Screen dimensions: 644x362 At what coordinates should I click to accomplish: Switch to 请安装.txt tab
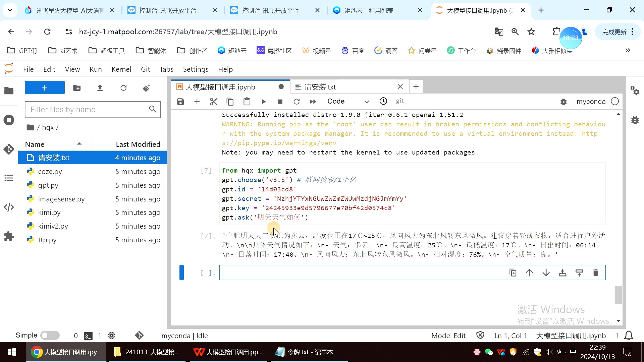point(320,87)
